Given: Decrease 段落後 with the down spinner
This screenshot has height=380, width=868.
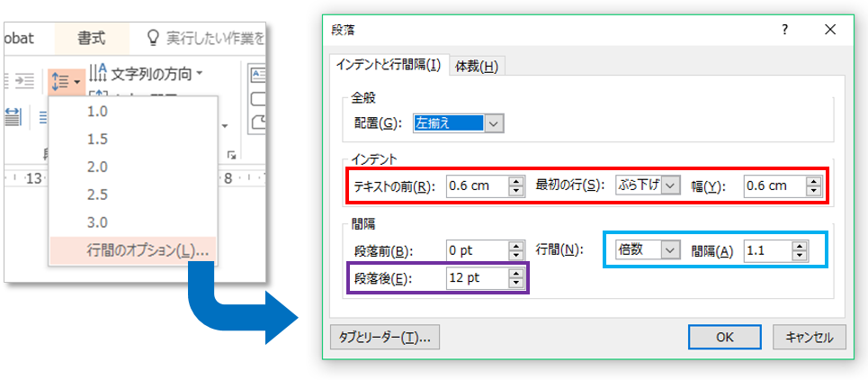Looking at the screenshot, I should click(x=516, y=283).
